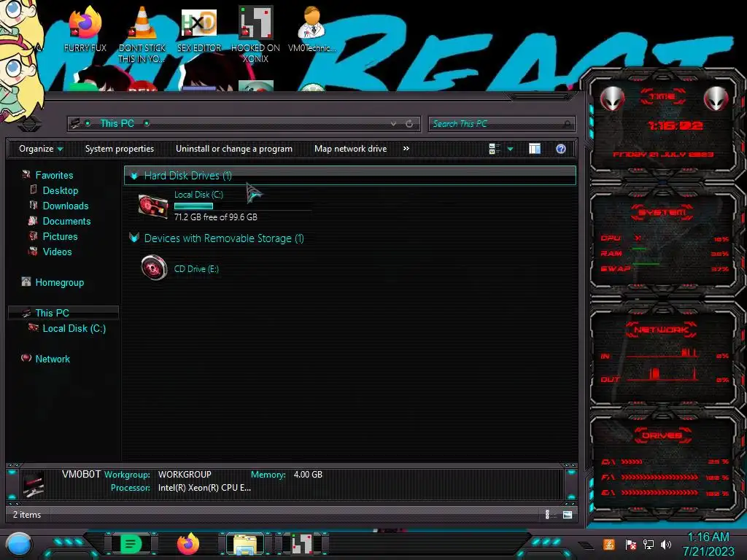Image resolution: width=747 pixels, height=560 pixels.
Task: Select This PC in the navigation pane
Action: [x=53, y=313]
